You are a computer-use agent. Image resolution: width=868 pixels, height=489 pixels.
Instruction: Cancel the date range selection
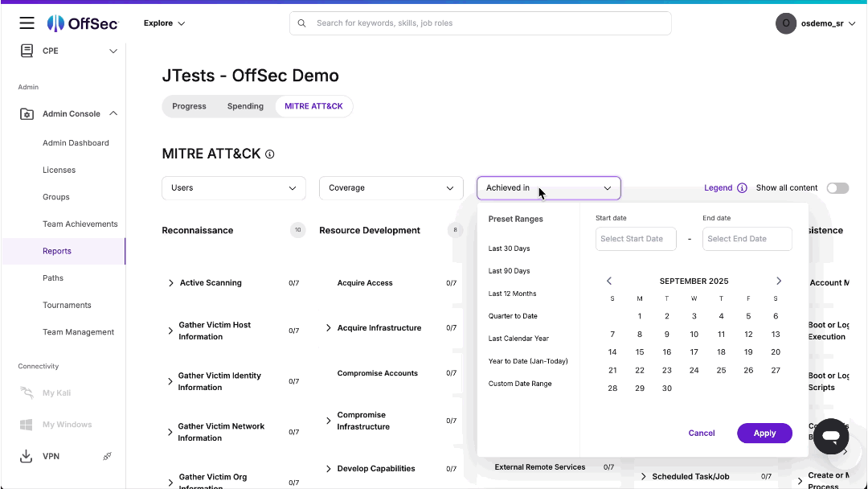[x=701, y=433]
